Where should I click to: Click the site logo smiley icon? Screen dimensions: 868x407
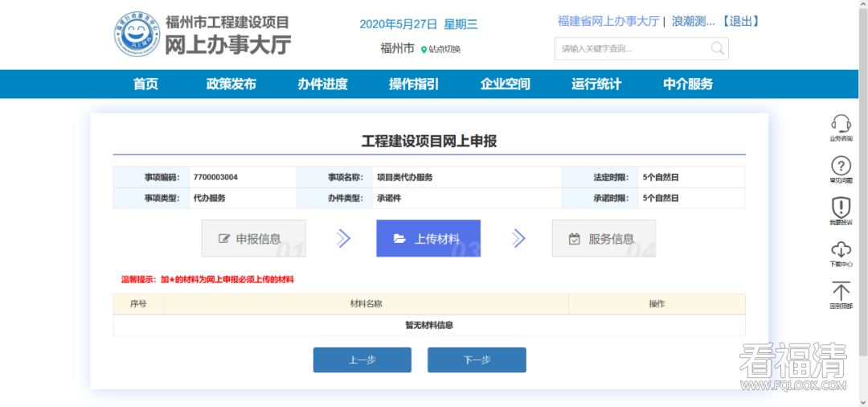click(137, 35)
